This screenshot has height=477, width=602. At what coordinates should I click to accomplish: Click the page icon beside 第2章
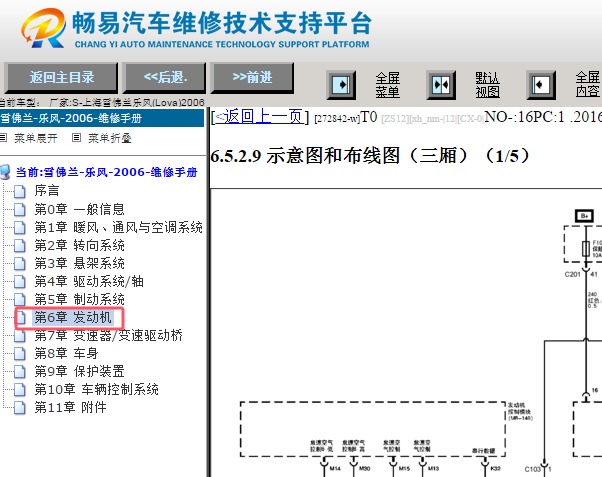pyautogui.click(x=20, y=245)
